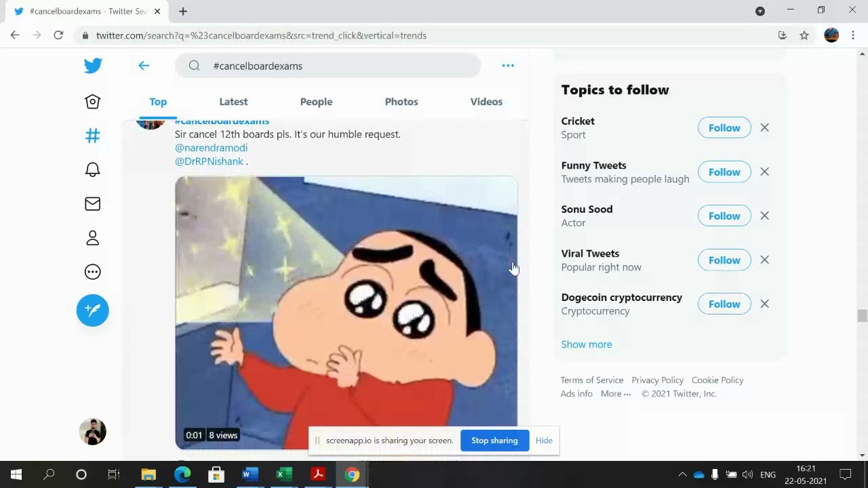Image resolution: width=868 pixels, height=488 pixels.
Task: Open a new browser tab
Action: [x=183, y=11]
